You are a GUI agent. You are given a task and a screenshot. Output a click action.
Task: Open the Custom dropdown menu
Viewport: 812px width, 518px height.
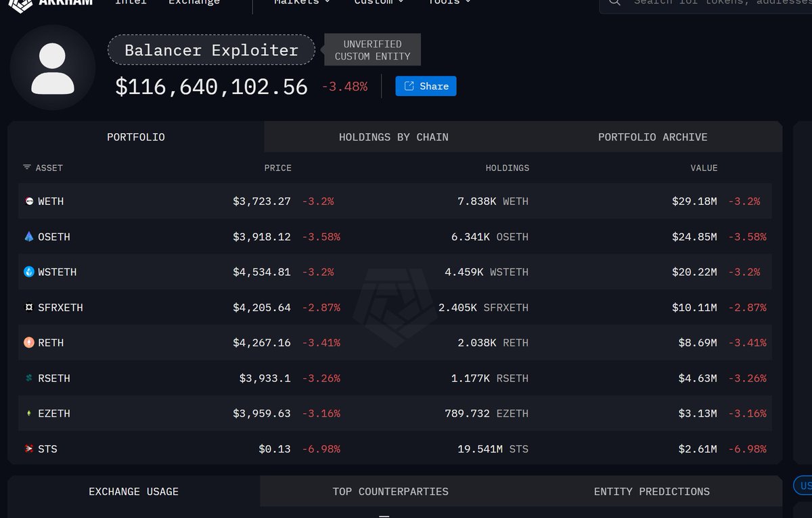(x=379, y=3)
